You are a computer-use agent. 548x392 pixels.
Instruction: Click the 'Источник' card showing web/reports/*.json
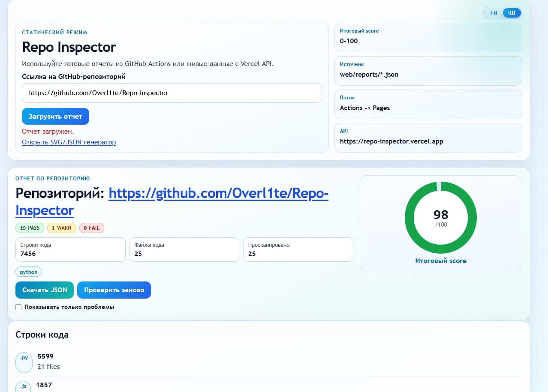coord(428,71)
